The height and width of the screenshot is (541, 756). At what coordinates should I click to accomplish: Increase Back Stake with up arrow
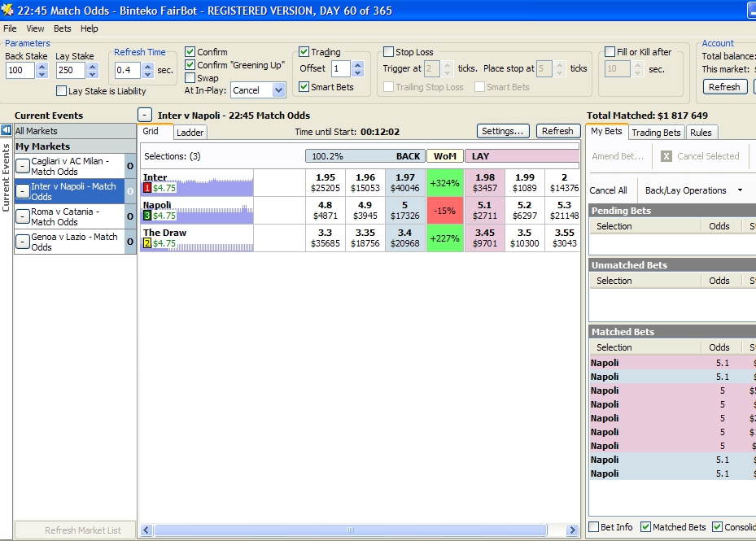click(x=42, y=67)
